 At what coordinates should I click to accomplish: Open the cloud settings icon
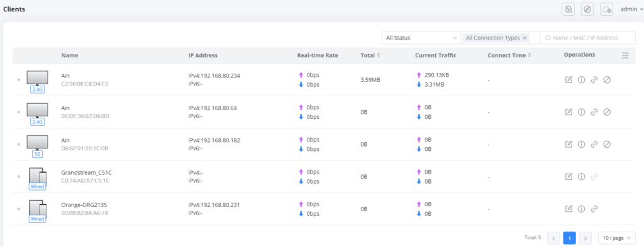point(607,9)
